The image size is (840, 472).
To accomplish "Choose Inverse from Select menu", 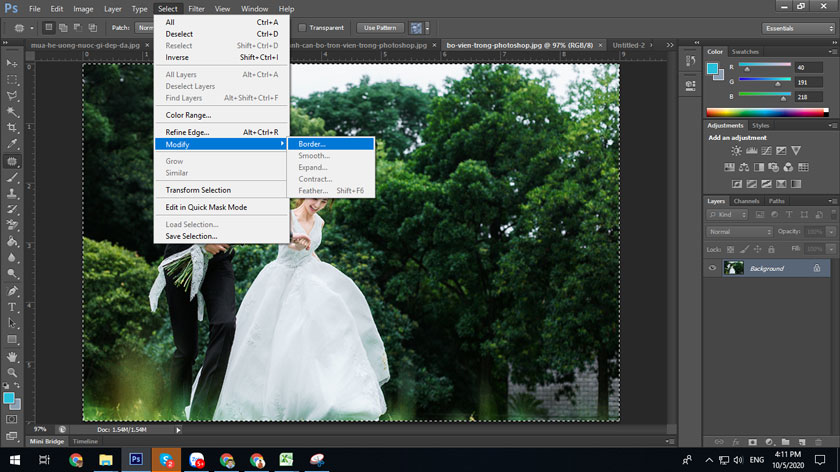I will pos(221,57).
